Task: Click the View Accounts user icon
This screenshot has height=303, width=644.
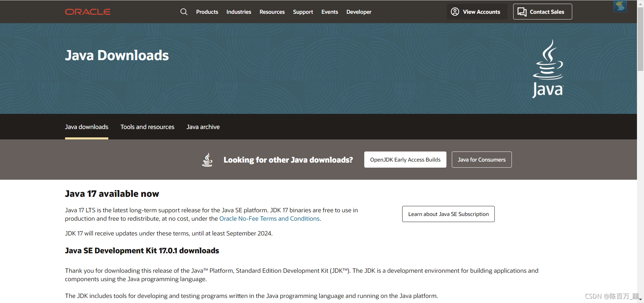Action: pyautogui.click(x=455, y=12)
